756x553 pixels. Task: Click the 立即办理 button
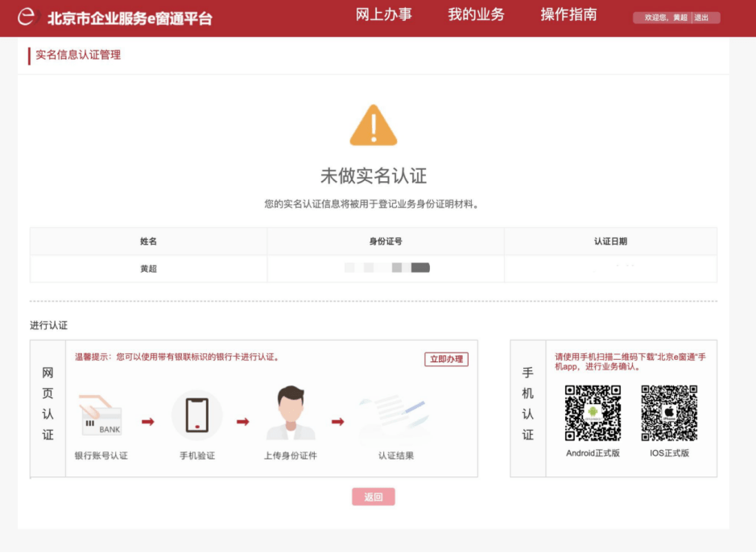tap(447, 359)
